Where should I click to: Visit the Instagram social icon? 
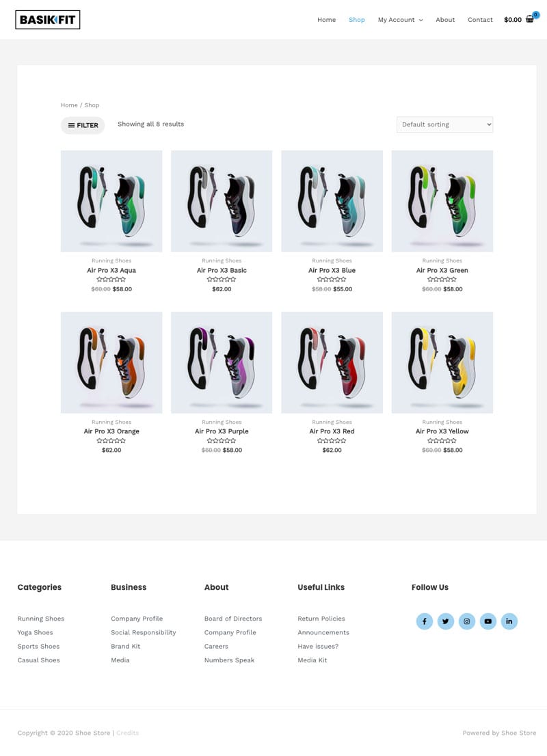[x=467, y=621]
